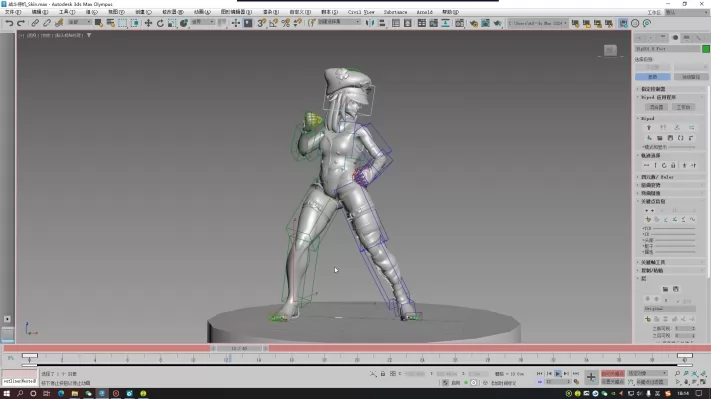Open the project path dropdown
711x399 pixels.
(x=538, y=23)
